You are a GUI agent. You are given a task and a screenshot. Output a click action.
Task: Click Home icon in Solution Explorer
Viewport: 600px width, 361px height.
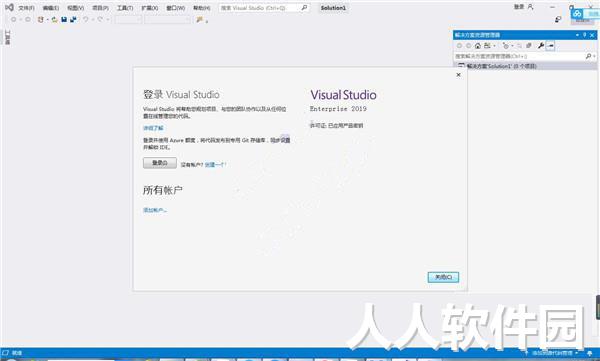click(x=478, y=46)
